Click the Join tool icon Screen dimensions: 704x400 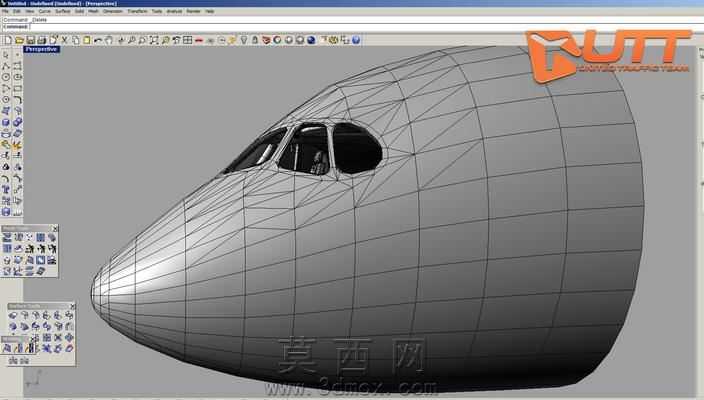(x=6, y=145)
